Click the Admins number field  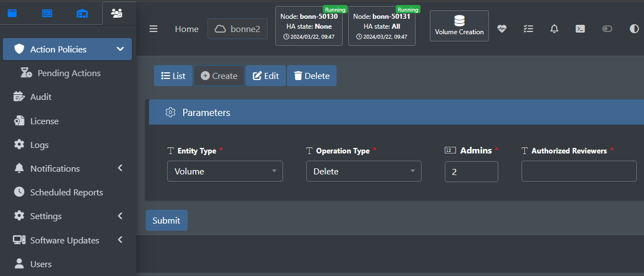coord(471,171)
